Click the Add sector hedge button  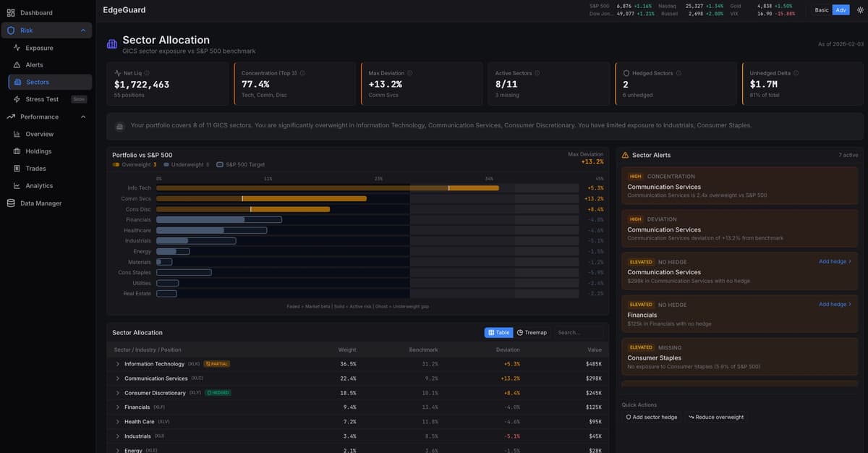point(651,418)
